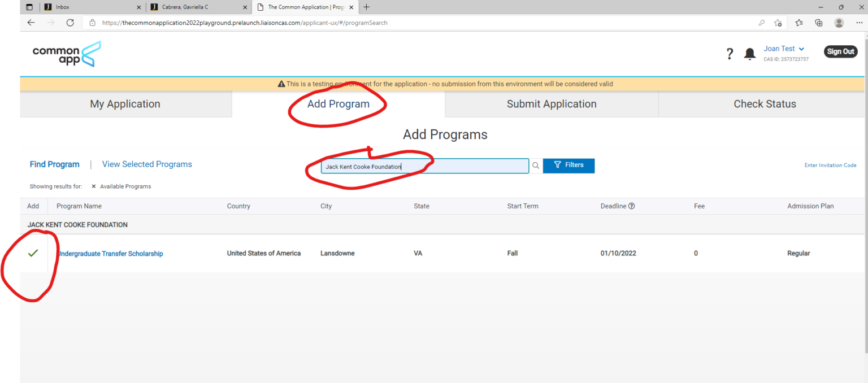Toggle green checkmark for Undergraduate Transfer Scholarship

coord(33,253)
